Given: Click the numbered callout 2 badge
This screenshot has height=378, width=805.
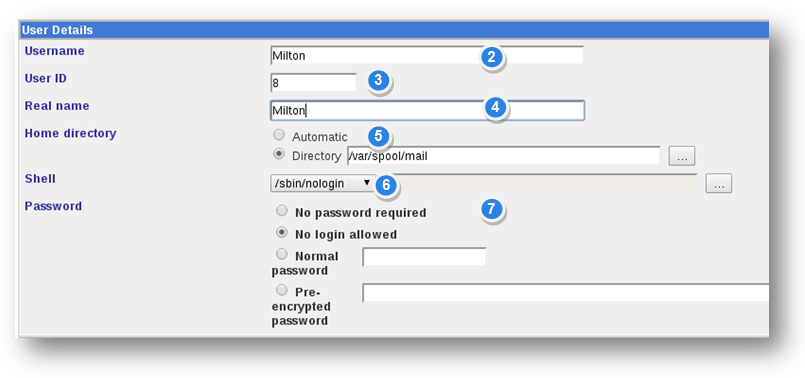Looking at the screenshot, I should 491,57.
